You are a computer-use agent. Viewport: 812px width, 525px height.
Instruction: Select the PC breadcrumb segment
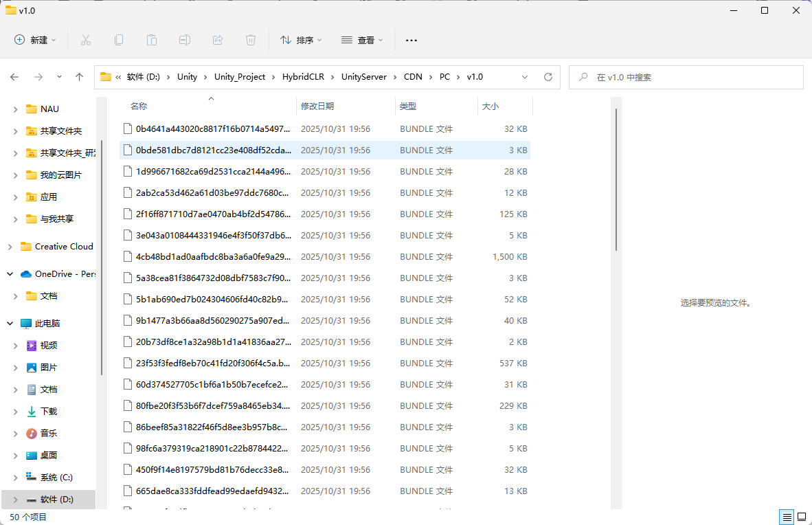445,77
